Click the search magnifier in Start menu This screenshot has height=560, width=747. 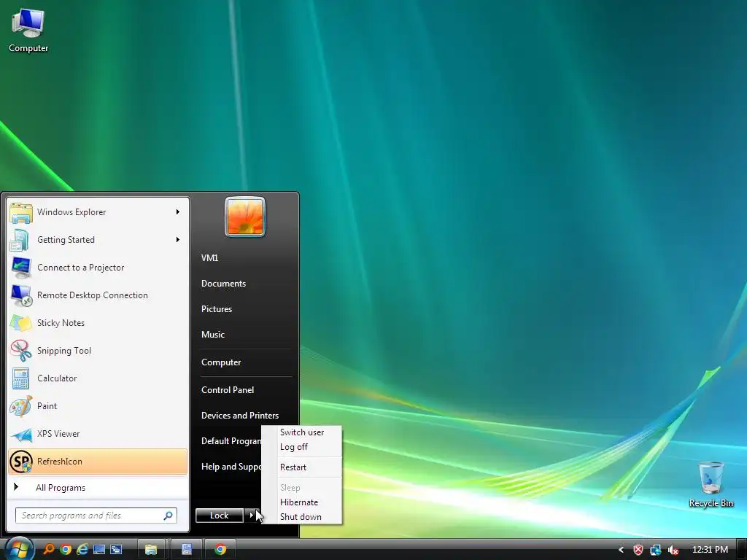tap(169, 516)
